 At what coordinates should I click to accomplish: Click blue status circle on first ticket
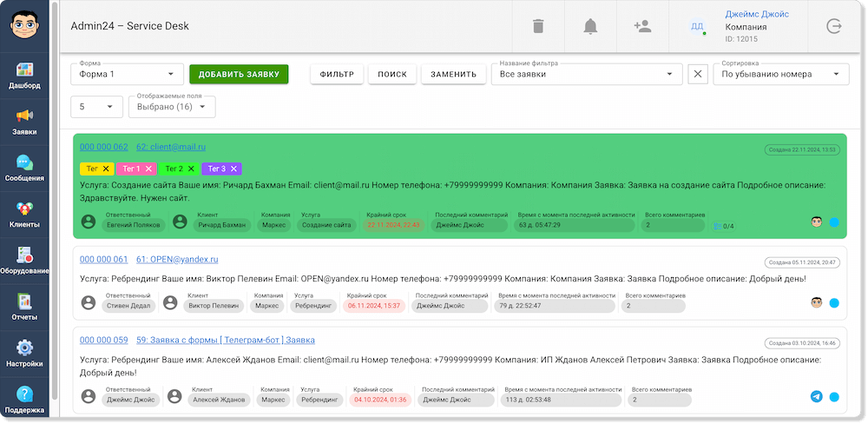[834, 222]
